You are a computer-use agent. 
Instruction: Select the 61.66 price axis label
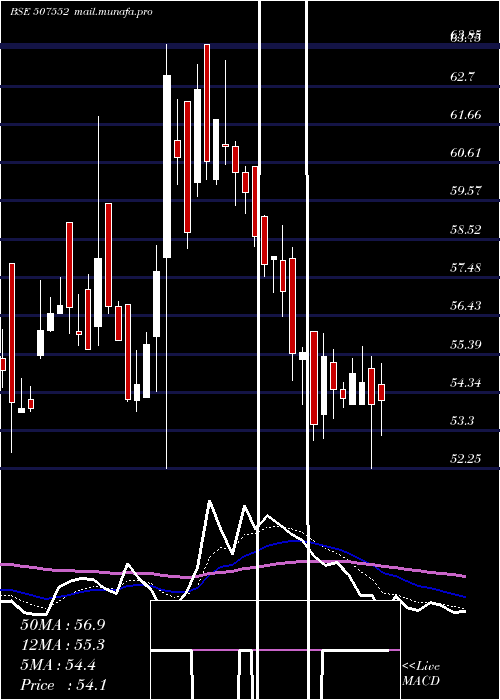466,115
